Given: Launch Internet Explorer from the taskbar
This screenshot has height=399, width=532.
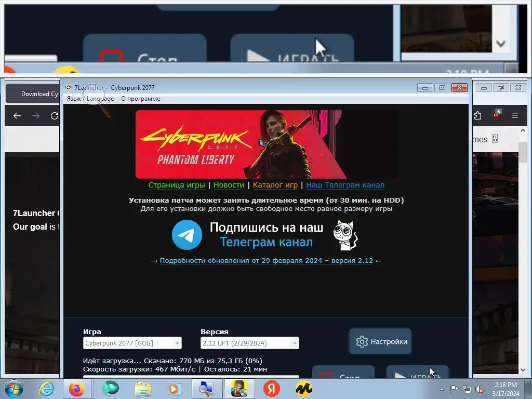Looking at the screenshot, I should click(x=46, y=389).
